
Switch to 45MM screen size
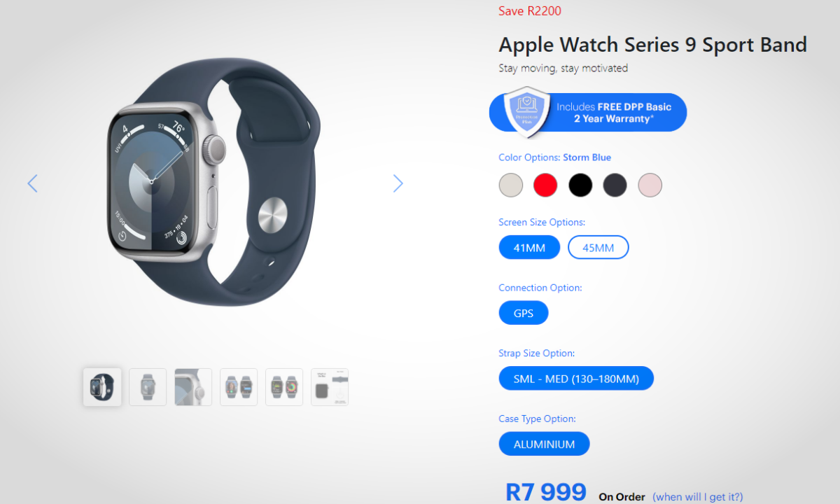tap(598, 248)
